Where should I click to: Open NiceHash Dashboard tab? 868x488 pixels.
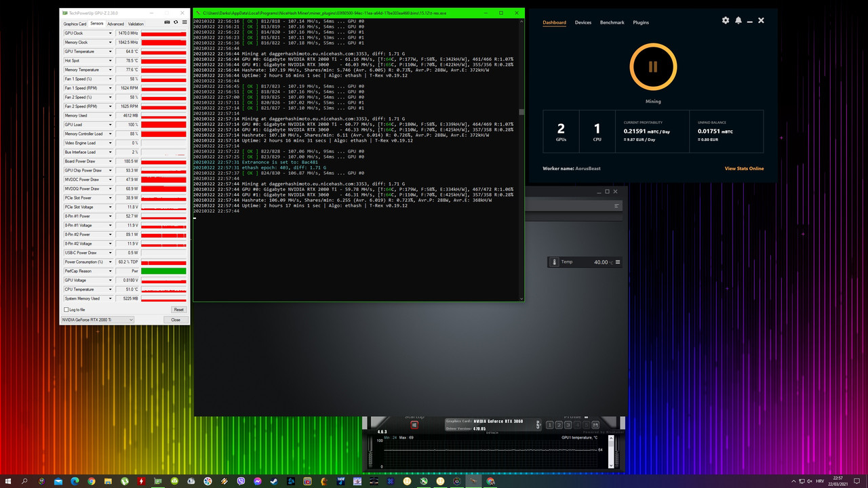[x=554, y=22]
